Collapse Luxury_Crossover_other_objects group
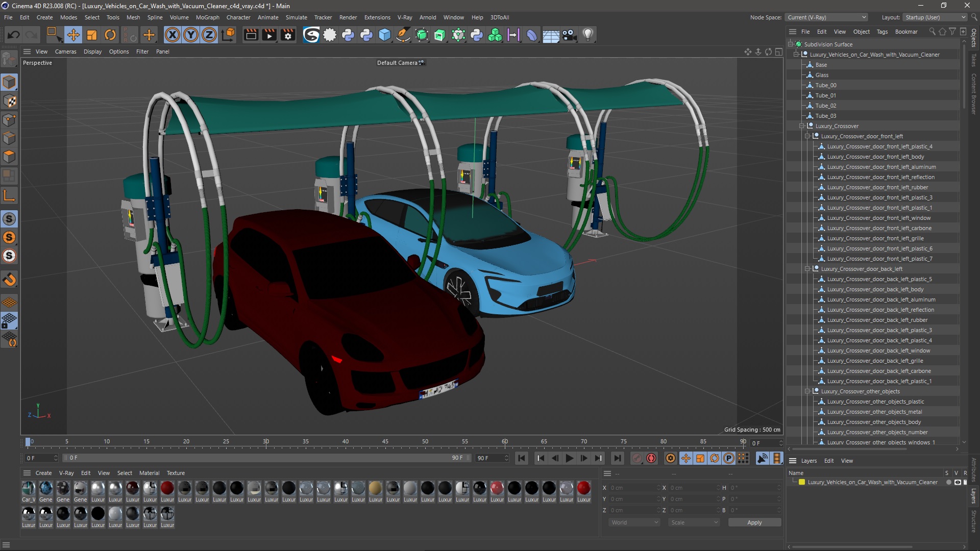 807,391
